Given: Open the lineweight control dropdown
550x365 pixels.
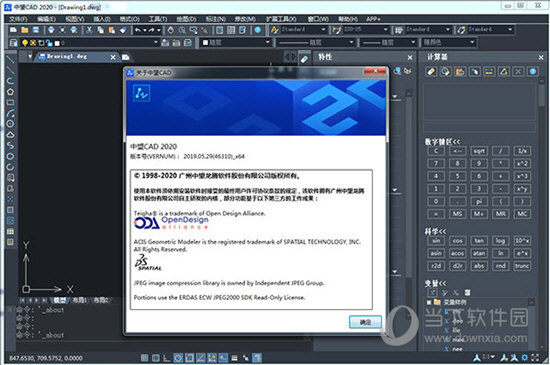Looking at the screenshot, I should (x=413, y=42).
